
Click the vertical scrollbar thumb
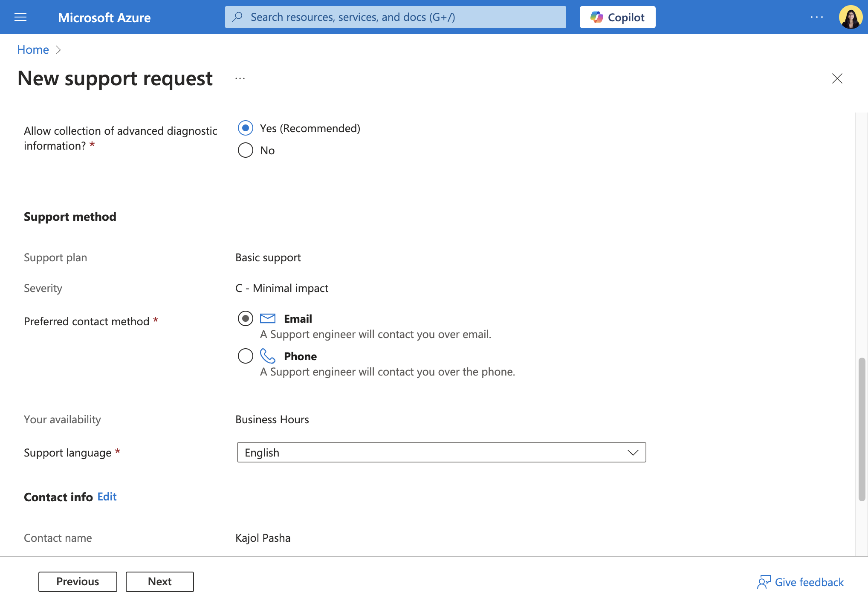(862, 429)
